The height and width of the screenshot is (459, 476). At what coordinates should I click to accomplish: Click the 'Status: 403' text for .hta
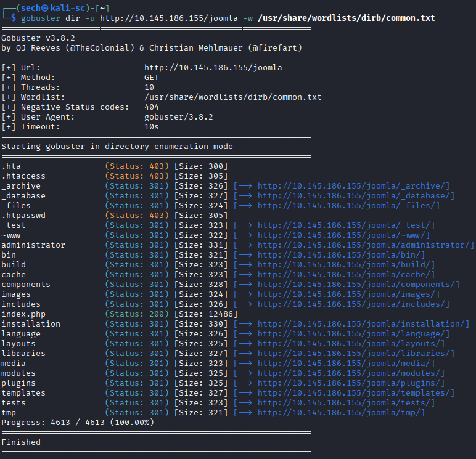(137, 166)
